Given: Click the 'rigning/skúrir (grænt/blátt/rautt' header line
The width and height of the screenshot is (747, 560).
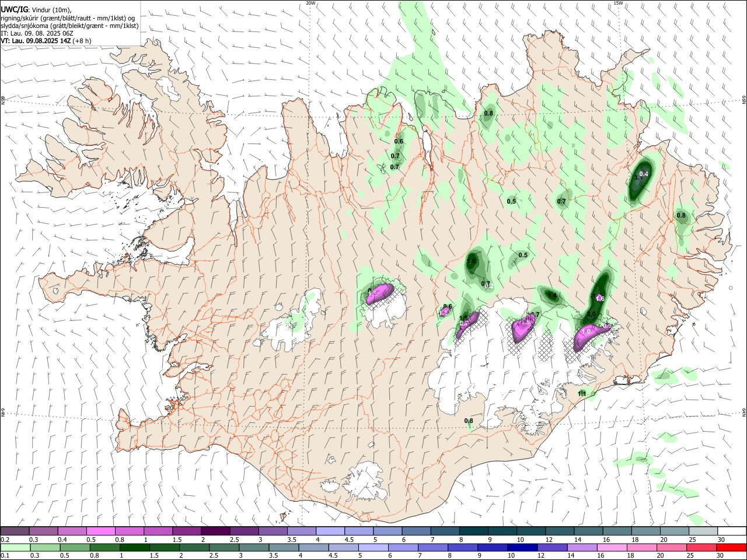Looking at the screenshot, I should click(68, 17).
